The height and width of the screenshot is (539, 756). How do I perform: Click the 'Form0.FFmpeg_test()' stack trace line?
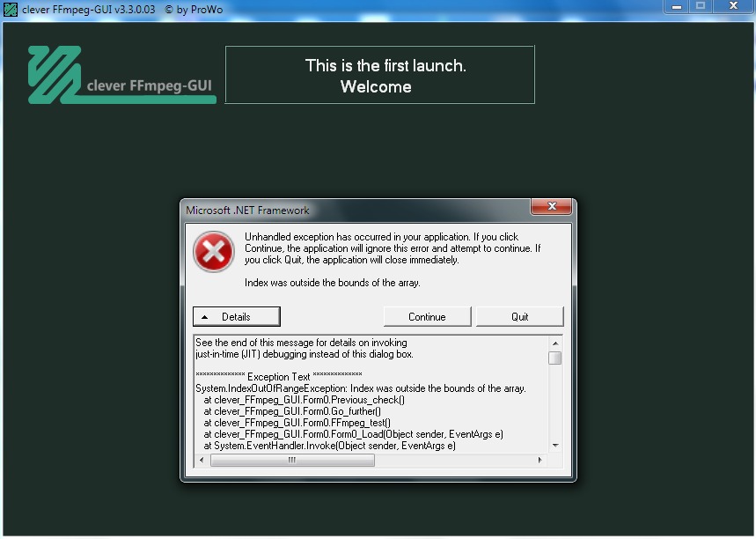coord(297,423)
